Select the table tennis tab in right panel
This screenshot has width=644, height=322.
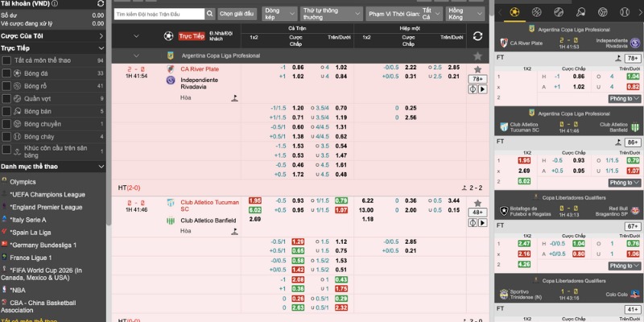[x=580, y=12]
